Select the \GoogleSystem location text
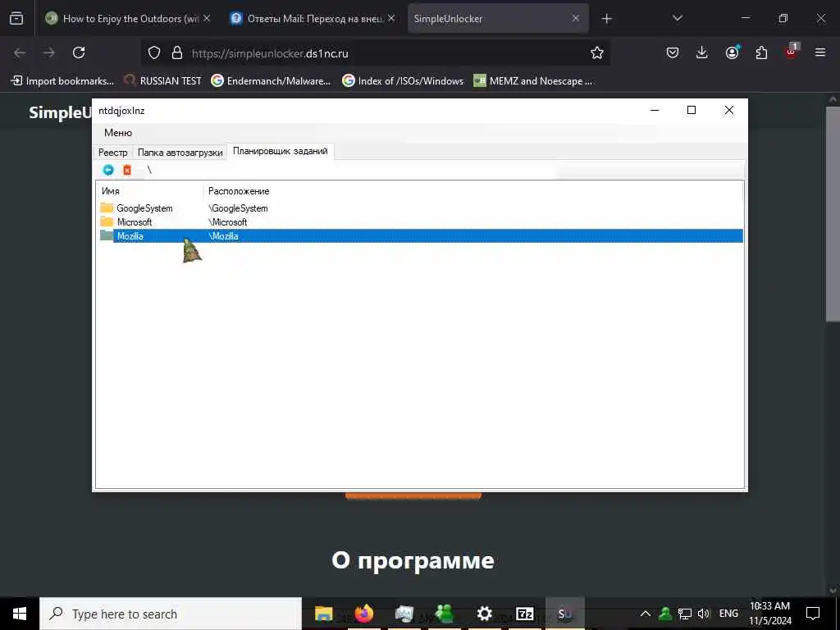Viewport: 840px width, 630px height. [239, 208]
